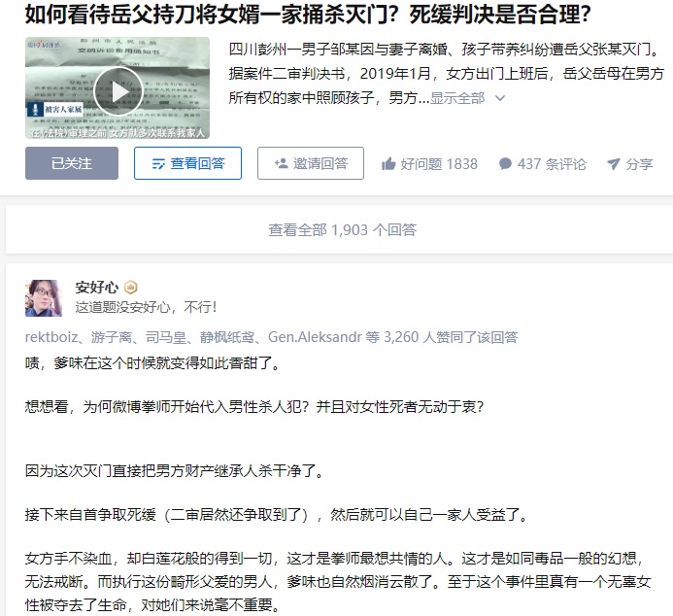The image size is (673, 616).
Task: Toggle the 已关注 follow button
Action: [72, 163]
